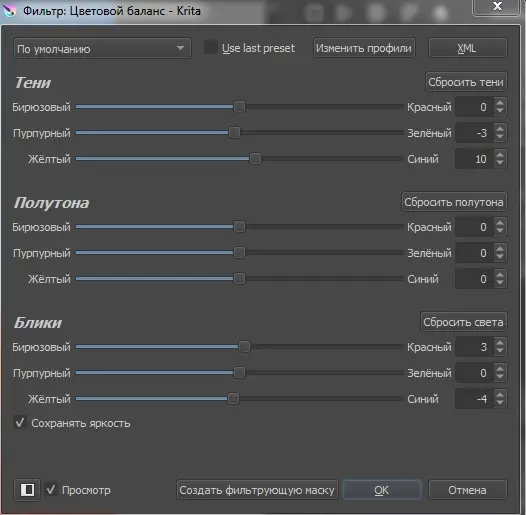Decrease Тени Зелёный value with down arrow
Screen dimensions: 526x515
coord(500,137)
